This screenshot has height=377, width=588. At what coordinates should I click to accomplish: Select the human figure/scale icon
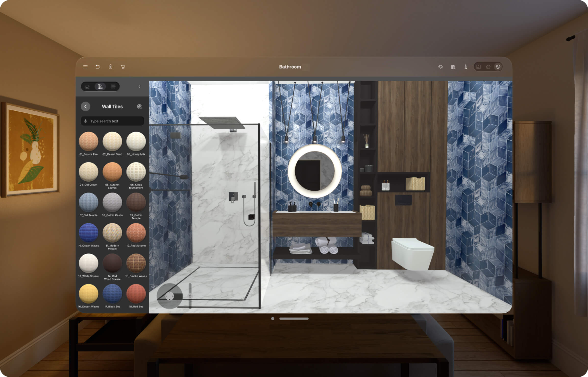[x=465, y=66]
